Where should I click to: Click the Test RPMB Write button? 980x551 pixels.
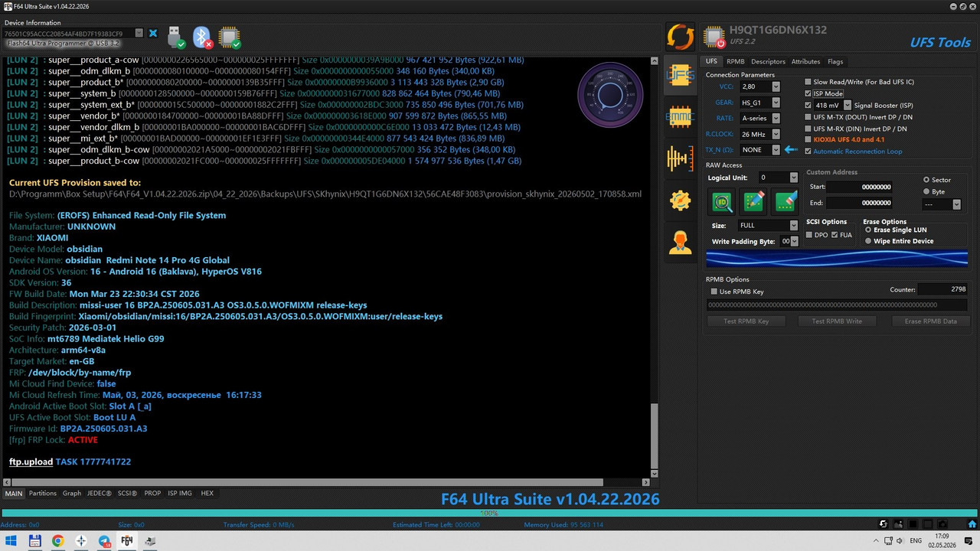[x=837, y=321]
